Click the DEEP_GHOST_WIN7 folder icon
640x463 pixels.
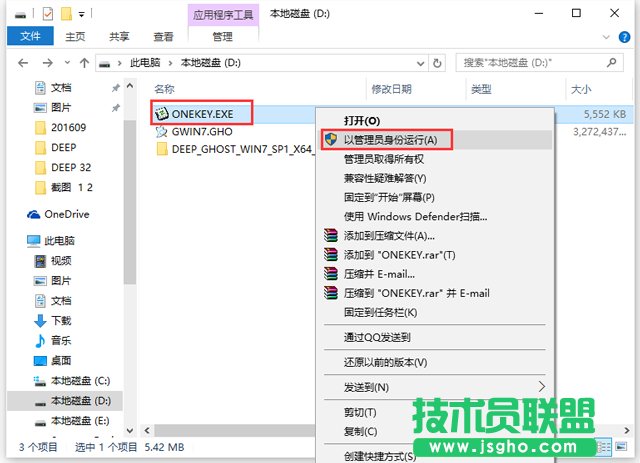pyautogui.click(x=162, y=149)
